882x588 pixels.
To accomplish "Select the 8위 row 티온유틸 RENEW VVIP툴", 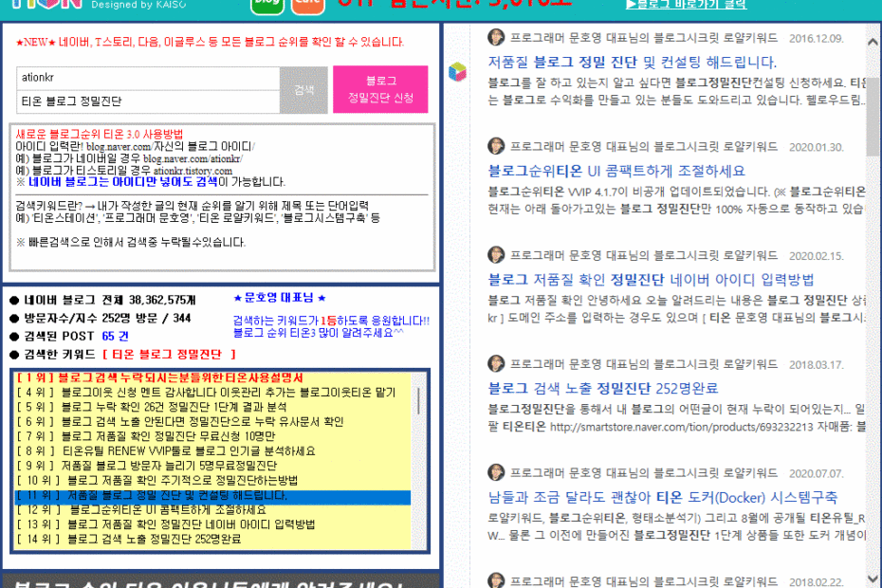I will click(x=212, y=450).
